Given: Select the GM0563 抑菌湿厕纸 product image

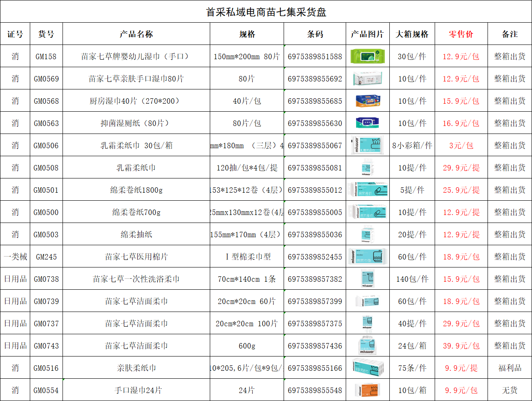Looking at the screenshot, I should click(x=368, y=123).
